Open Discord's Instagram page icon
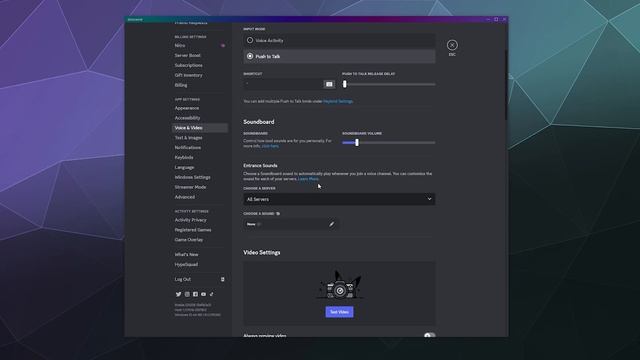 (x=187, y=294)
